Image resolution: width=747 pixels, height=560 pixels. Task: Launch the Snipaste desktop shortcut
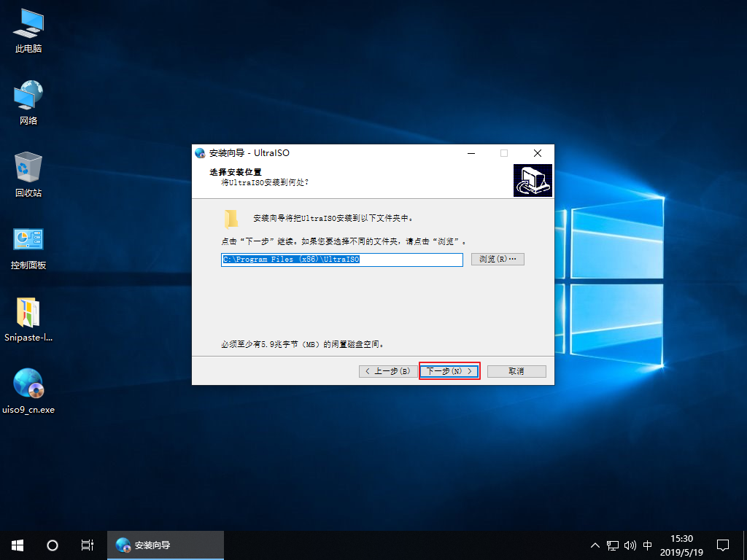point(27,312)
